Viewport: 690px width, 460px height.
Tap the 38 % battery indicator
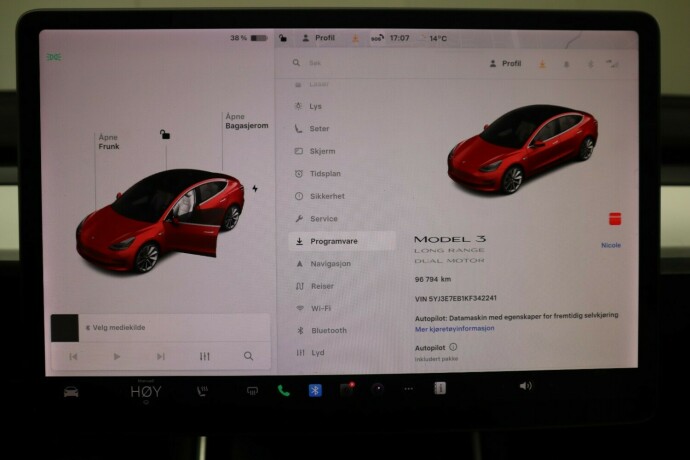[249, 38]
